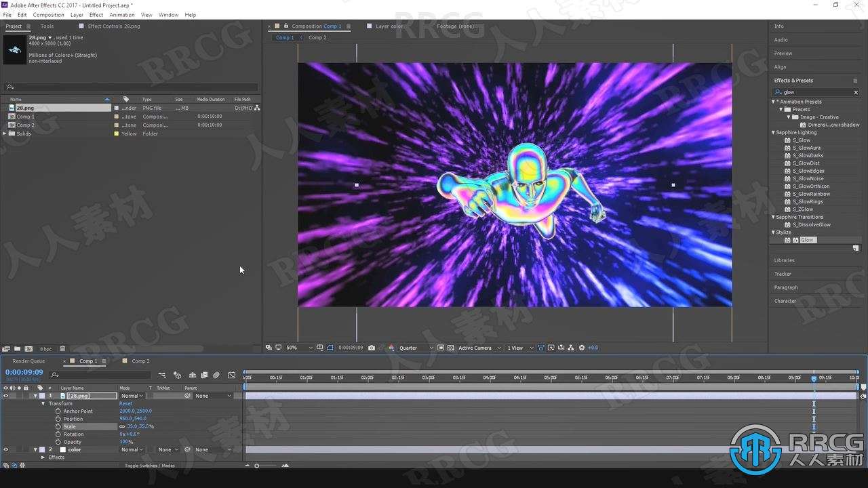Viewport: 868px width, 488px height.
Task: Click the Always Preview This View icon
Action: pyautogui.click(x=269, y=348)
